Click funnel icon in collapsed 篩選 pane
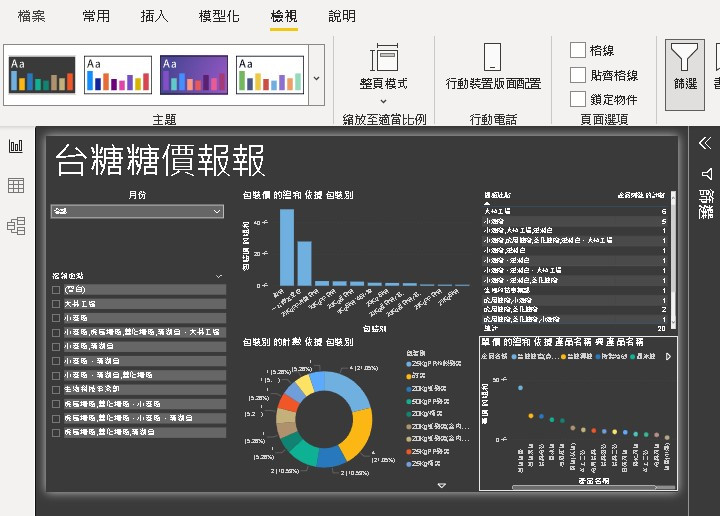Image resolution: width=720 pixels, height=516 pixels. click(707, 174)
